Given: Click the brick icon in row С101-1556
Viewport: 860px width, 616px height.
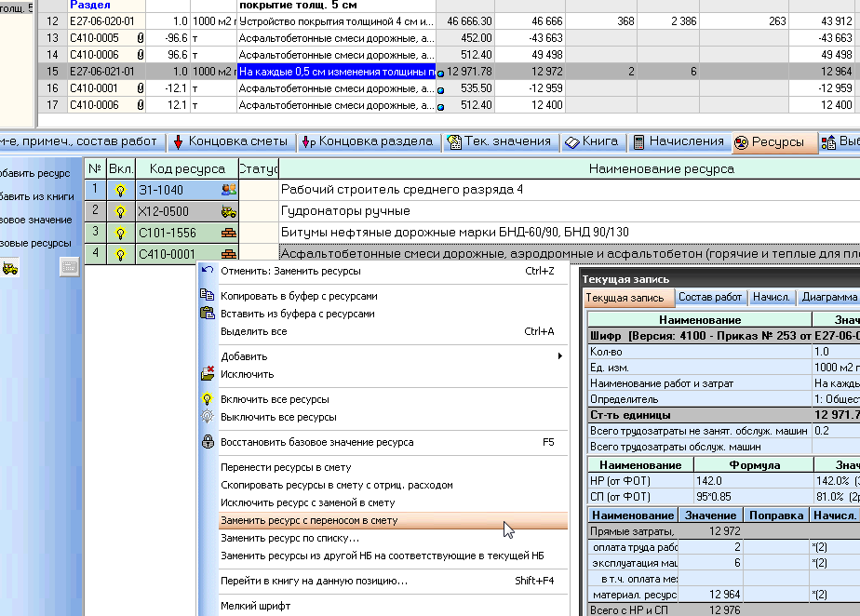Looking at the screenshot, I should pos(228,233).
